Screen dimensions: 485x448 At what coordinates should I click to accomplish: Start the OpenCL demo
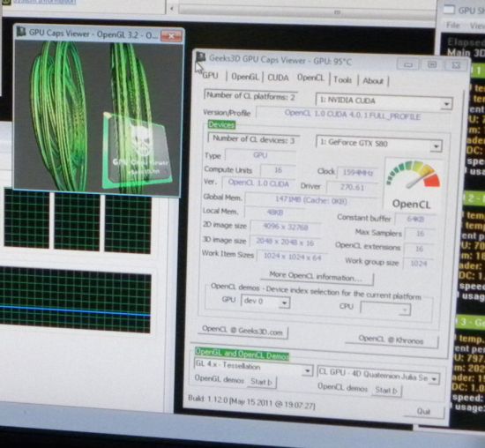click(386, 390)
